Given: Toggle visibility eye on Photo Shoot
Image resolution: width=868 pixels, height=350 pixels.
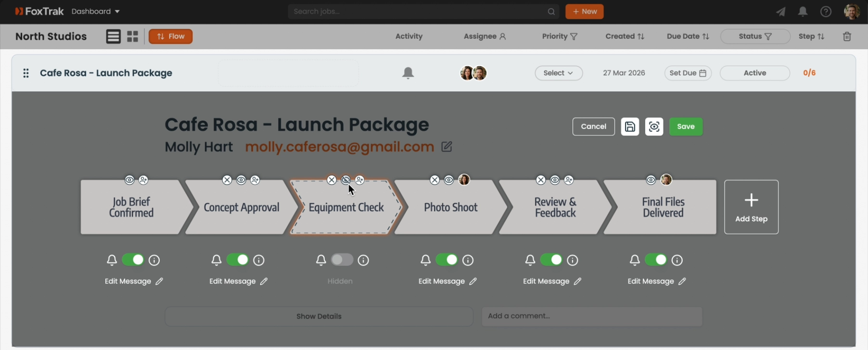Looking at the screenshot, I should [x=449, y=180].
